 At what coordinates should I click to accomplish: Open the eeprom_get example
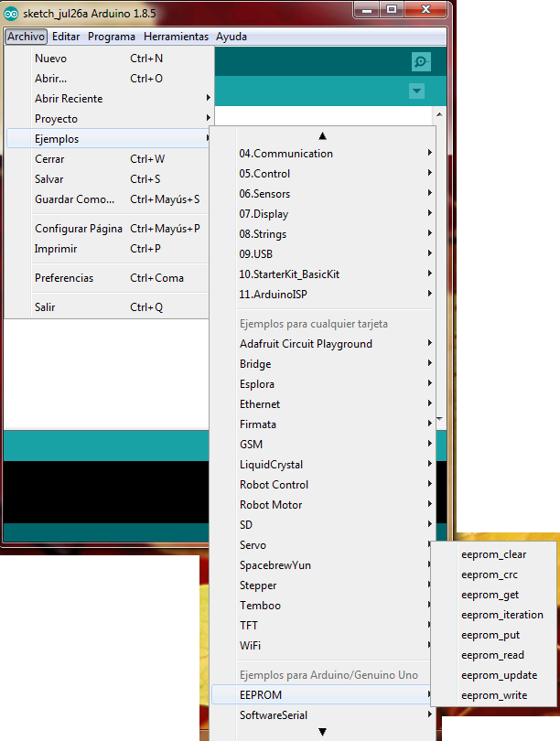(494, 595)
